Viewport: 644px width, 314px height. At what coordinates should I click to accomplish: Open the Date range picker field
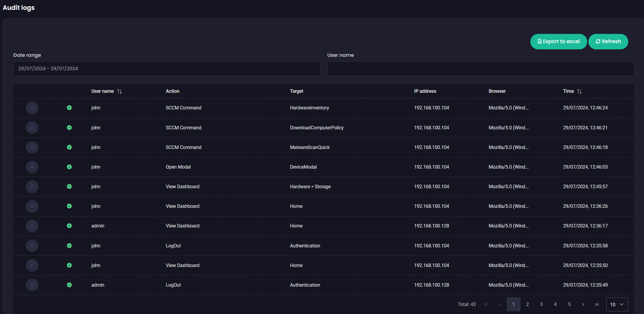pyautogui.click(x=167, y=69)
